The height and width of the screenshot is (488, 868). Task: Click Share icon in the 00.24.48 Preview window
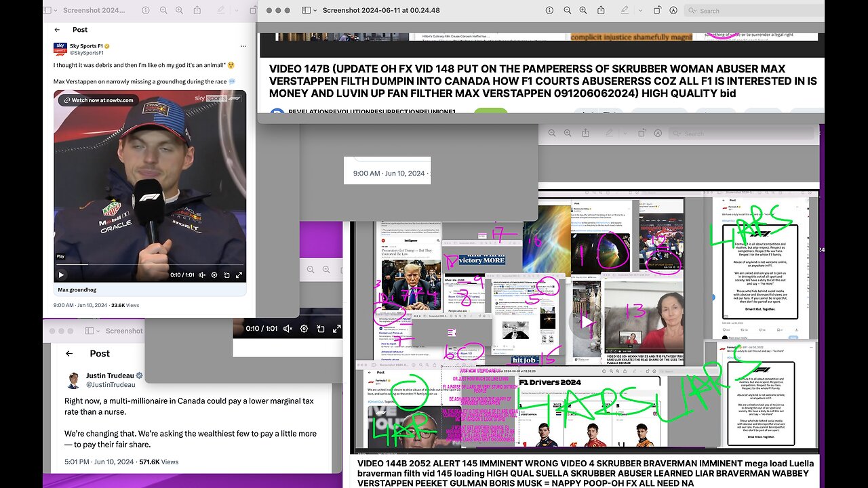(602, 10)
